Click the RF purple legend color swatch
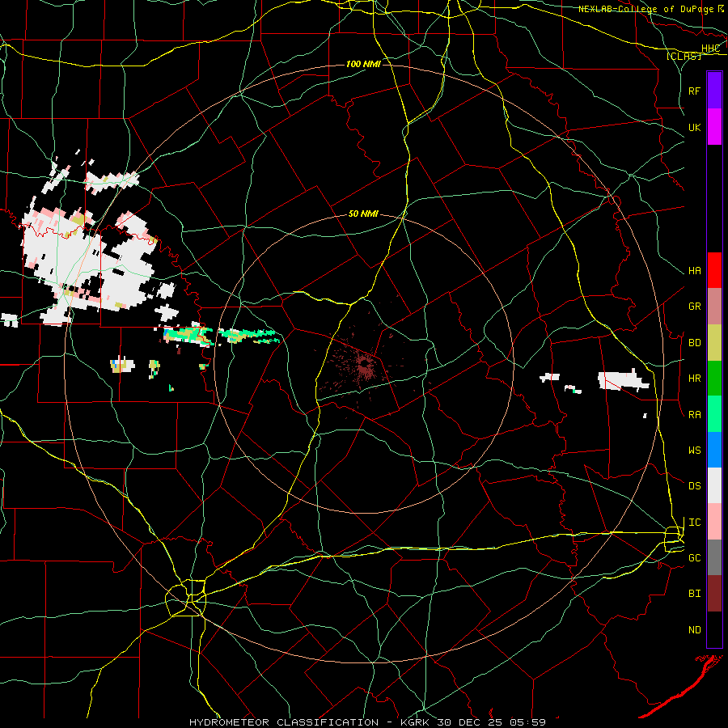Screen dimensions: 728x728 point(714,91)
